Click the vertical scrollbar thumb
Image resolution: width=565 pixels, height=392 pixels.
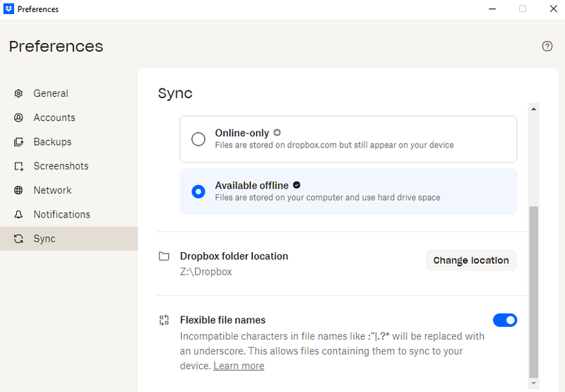(x=534, y=291)
